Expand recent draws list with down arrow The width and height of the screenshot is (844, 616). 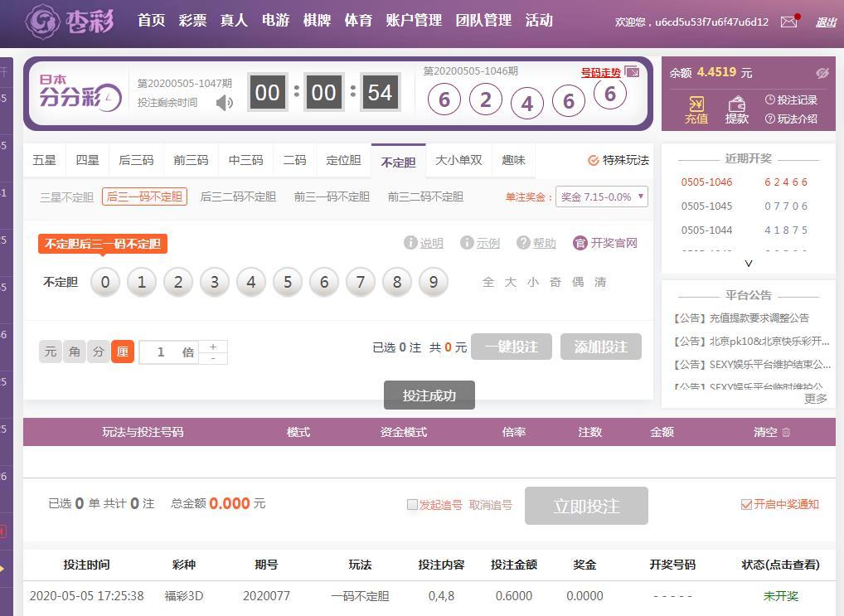pos(748,264)
